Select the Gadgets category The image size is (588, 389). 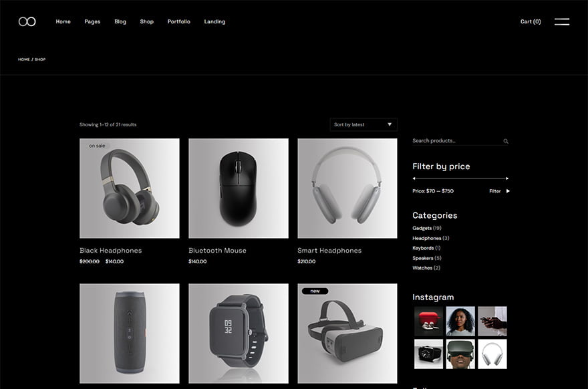coord(422,229)
